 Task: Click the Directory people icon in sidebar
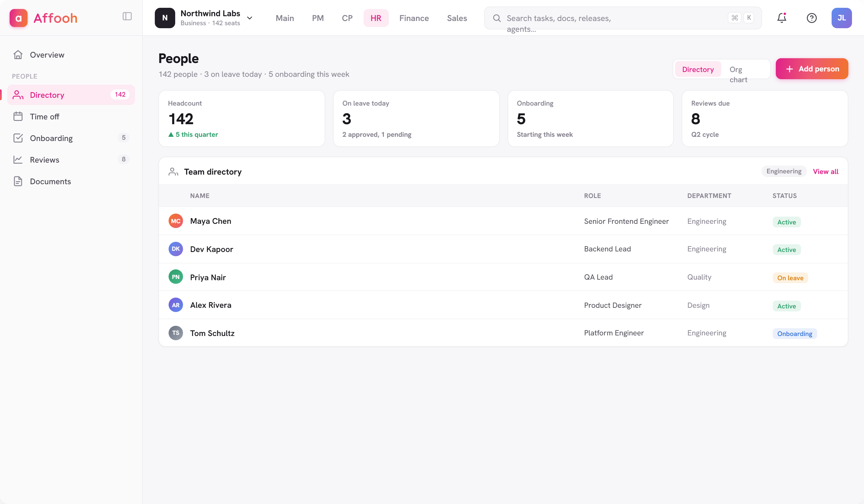(18, 94)
